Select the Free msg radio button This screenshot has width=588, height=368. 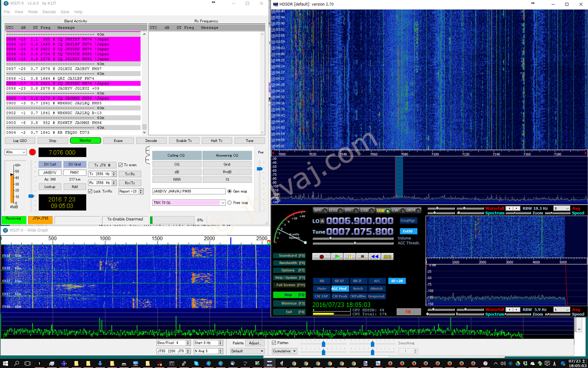point(230,202)
